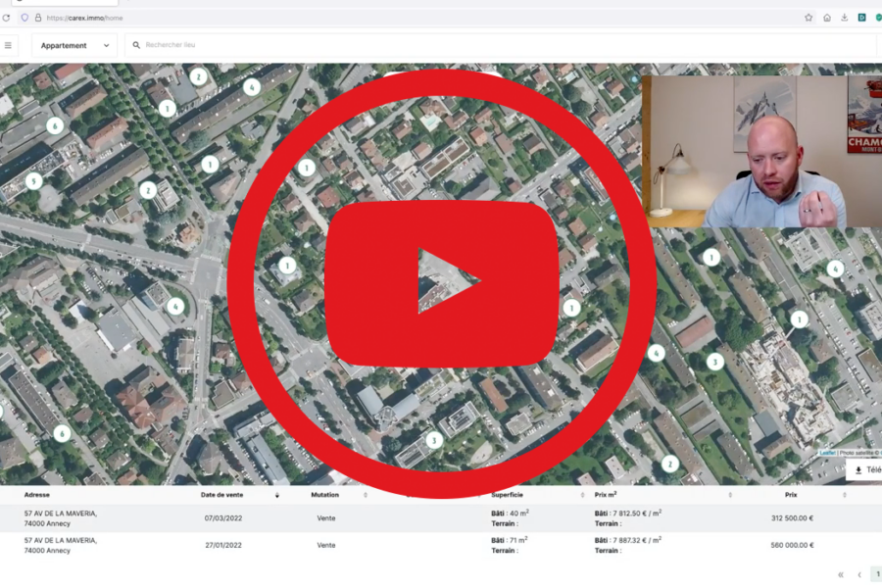Click the browser home icon
This screenshot has width=882, height=588.
pyautogui.click(x=826, y=18)
